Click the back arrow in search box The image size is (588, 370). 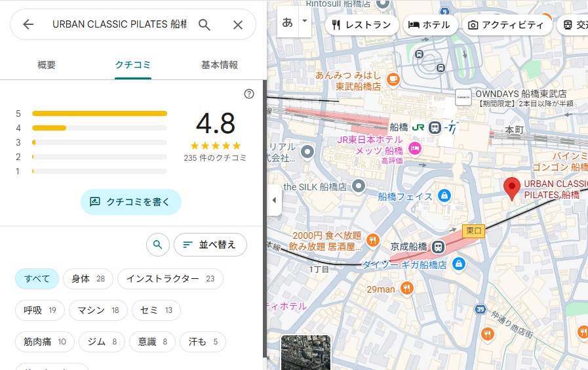[28, 25]
